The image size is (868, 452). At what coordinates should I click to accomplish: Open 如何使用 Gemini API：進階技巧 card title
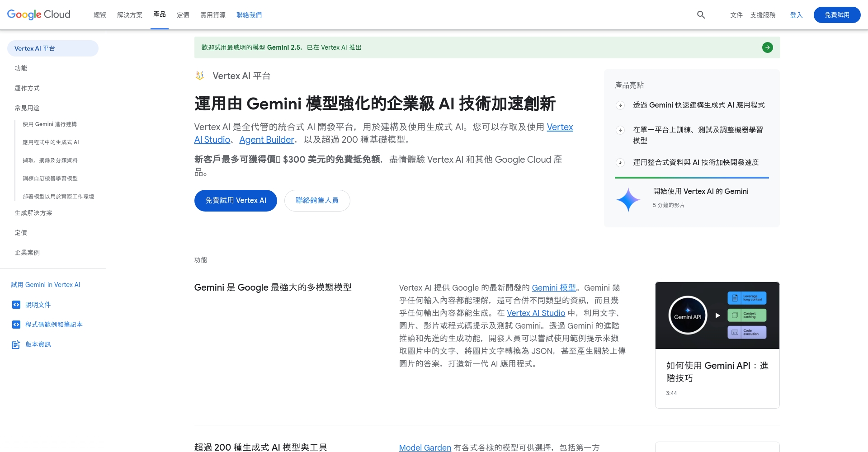717,372
